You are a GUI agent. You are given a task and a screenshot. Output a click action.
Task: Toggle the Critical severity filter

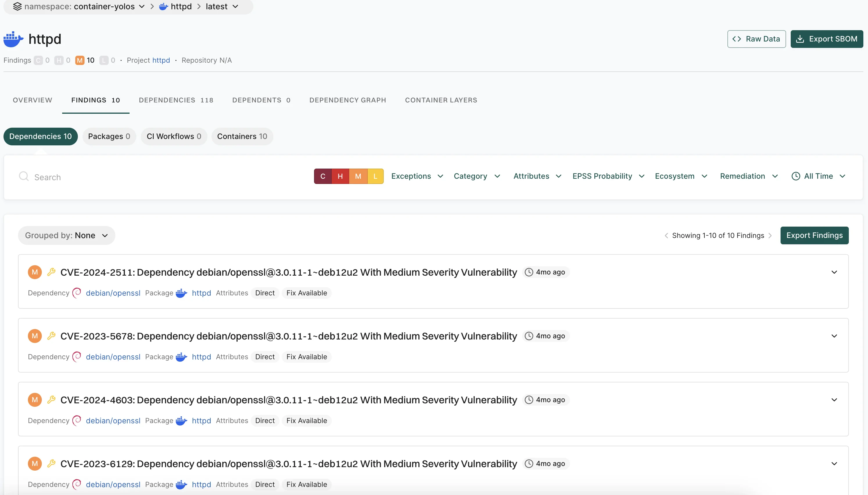tap(322, 176)
